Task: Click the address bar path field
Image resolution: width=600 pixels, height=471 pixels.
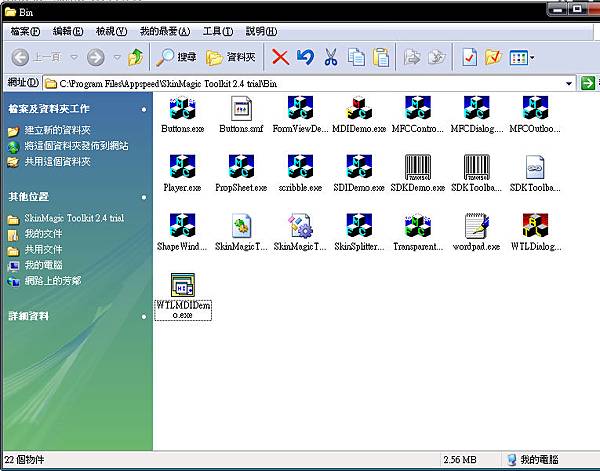Action: 300,82
